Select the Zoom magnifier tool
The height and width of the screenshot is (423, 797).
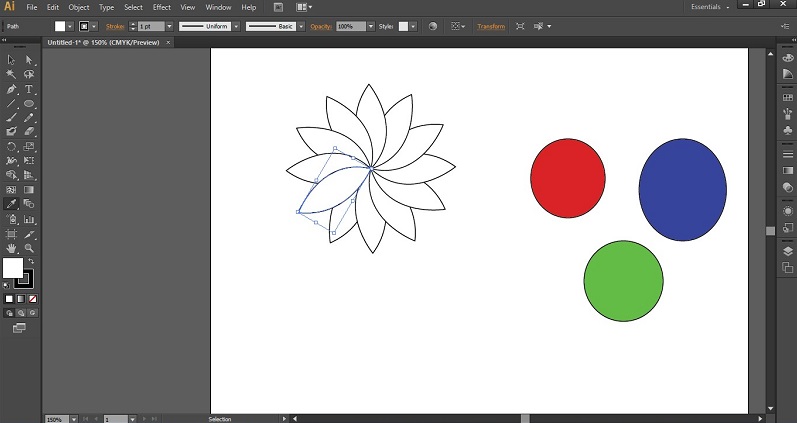pyautogui.click(x=29, y=247)
